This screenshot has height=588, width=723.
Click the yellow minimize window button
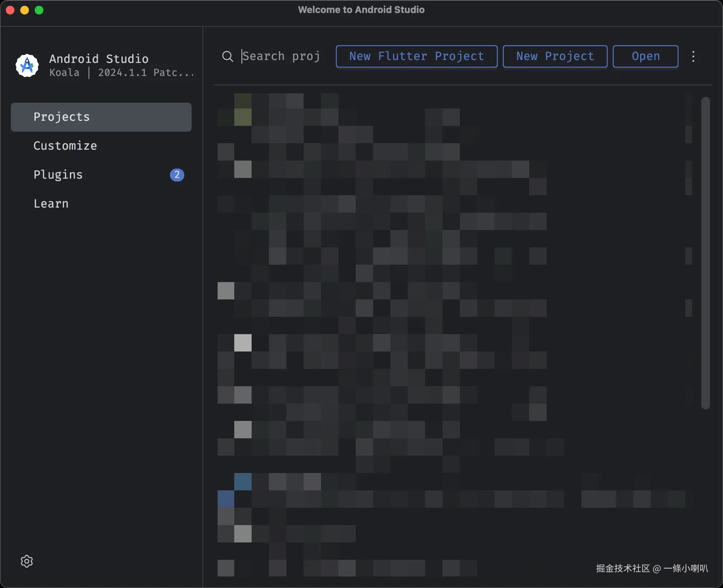pos(25,10)
